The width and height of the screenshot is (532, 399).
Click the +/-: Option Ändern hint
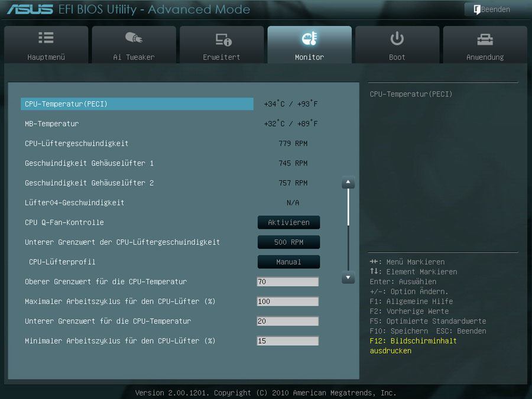[x=409, y=291]
